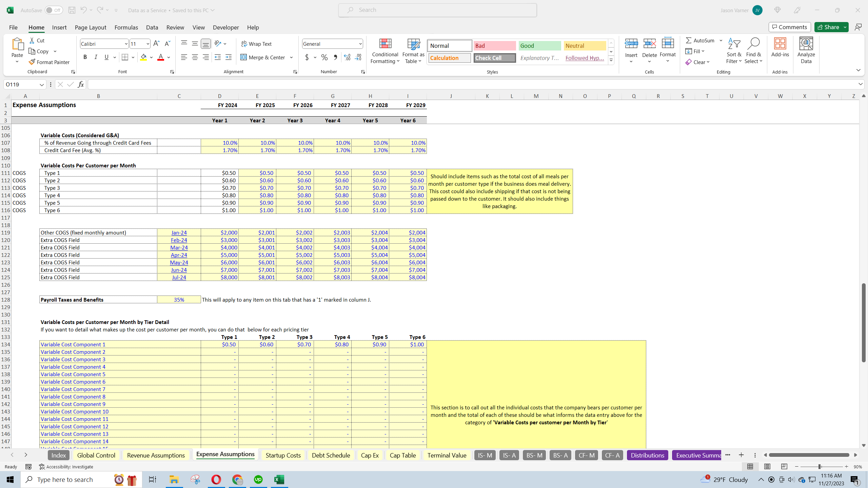Screen dimensions: 868x488
Task: Toggle underline formatting
Action: (106, 57)
